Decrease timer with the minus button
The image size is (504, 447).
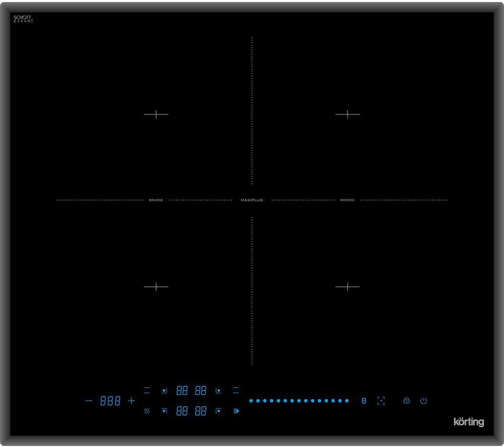[89, 401]
